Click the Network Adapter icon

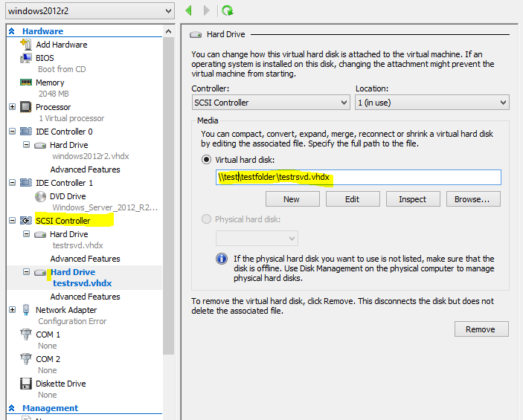click(26, 310)
